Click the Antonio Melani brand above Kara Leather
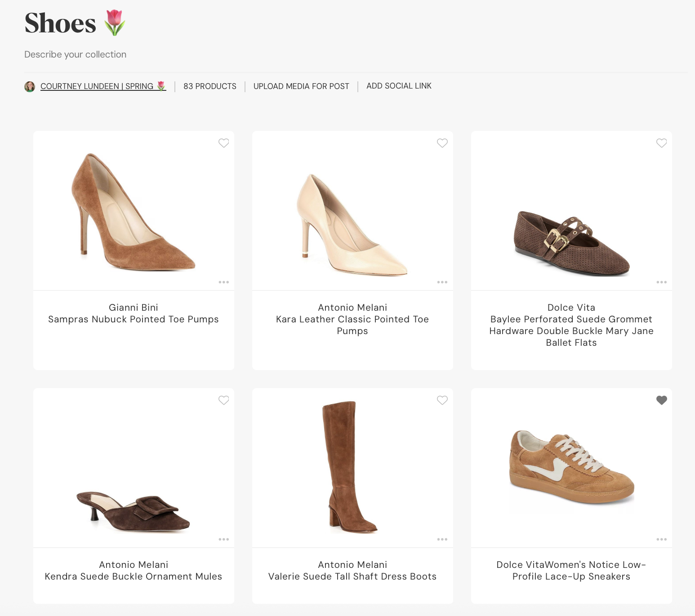 [352, 308]
